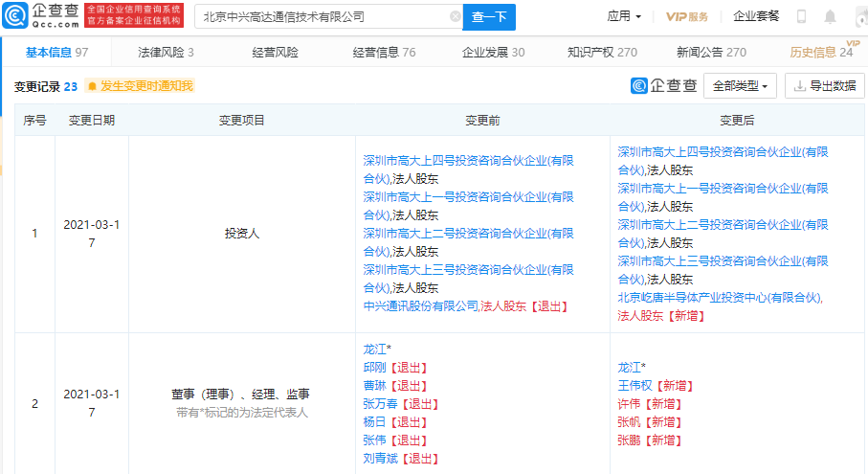Click the search button 查一下
This screenshot has height=474, width=868.
tap(489, 17)
